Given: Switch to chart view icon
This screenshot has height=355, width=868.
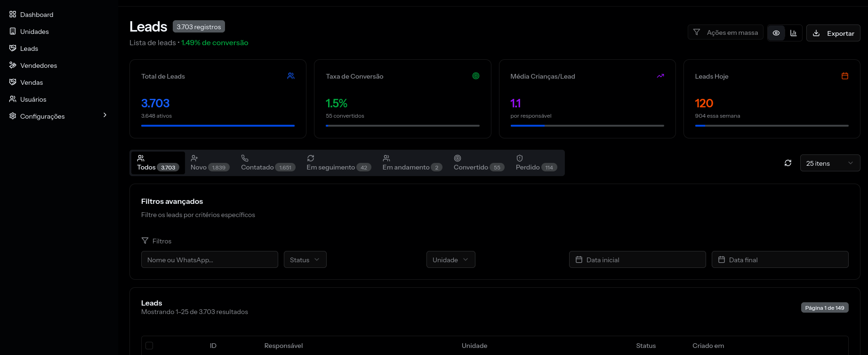Looking at the screenshot, I should [794, 33].
